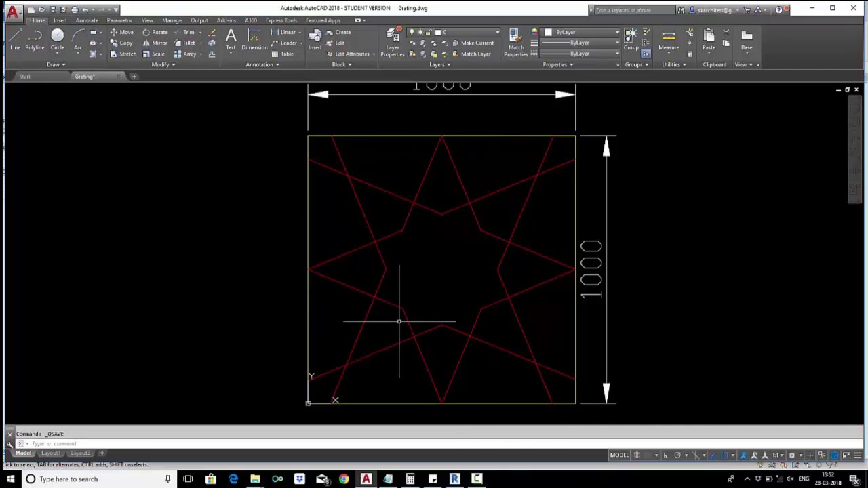Toggle polar tracking in status bar

pos(677,455)
